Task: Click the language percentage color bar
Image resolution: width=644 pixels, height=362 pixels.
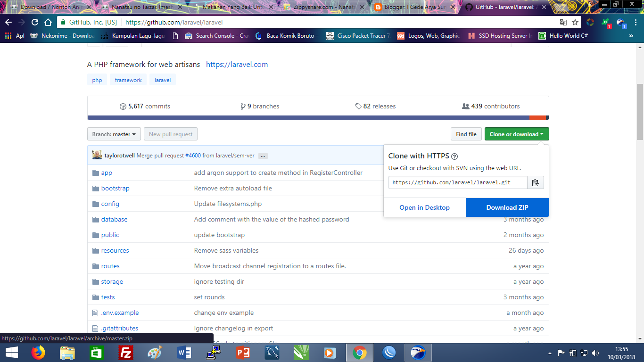Action: click(x=318, y=118)
